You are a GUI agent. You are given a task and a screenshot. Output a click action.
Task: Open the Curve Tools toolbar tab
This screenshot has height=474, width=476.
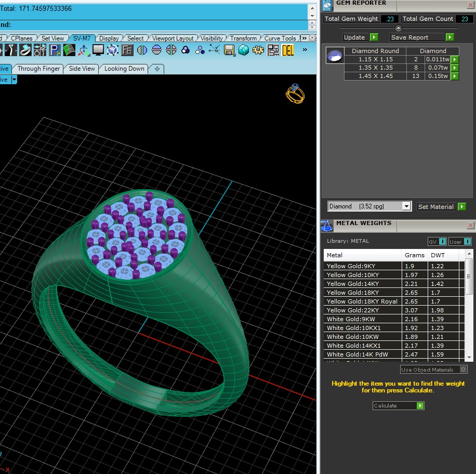(x=280, y=38)
